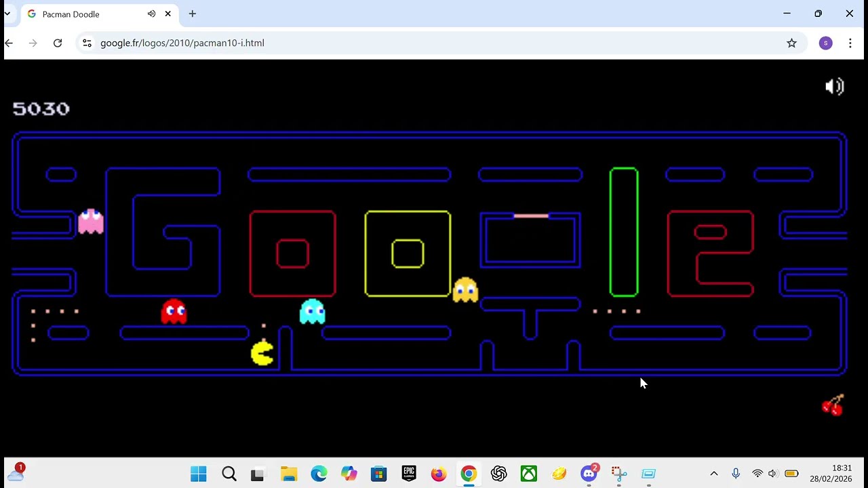Select the Pacman Doodle tab
868x488 pixels.
click(x=101, y=14)
